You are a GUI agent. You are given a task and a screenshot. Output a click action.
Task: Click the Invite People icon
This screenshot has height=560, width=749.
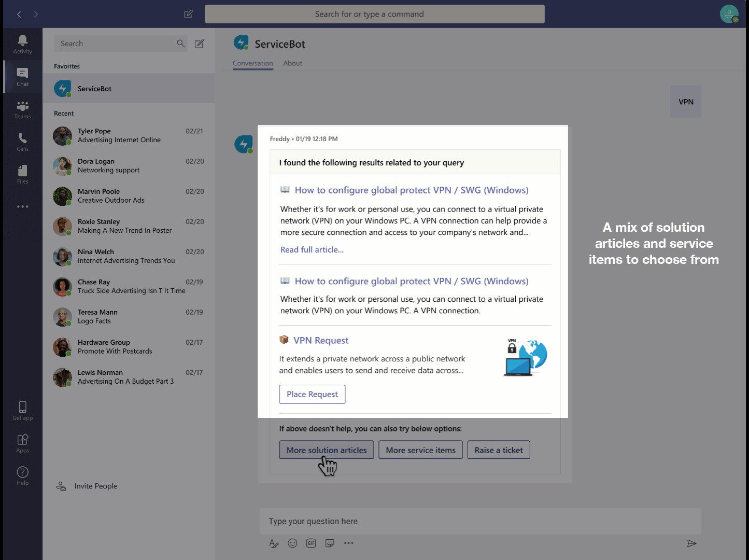[x=61, y=486]
